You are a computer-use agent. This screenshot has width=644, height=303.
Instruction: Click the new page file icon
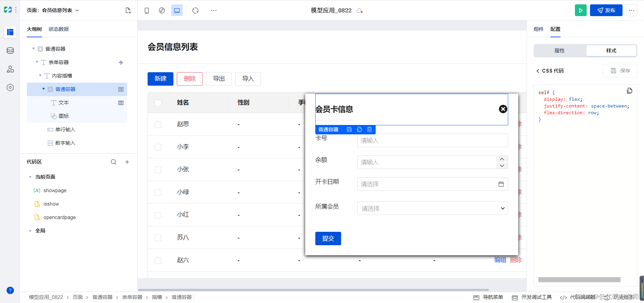click(x=128, y=10)
